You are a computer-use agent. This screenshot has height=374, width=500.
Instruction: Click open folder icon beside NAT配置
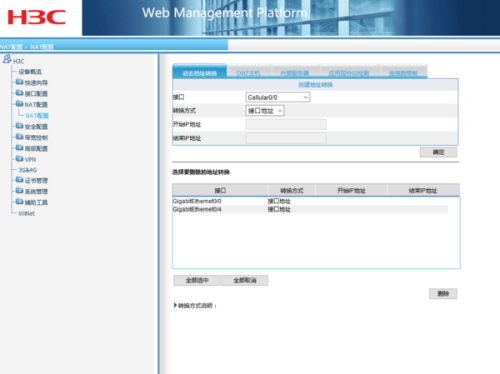(x=20, y=104)
